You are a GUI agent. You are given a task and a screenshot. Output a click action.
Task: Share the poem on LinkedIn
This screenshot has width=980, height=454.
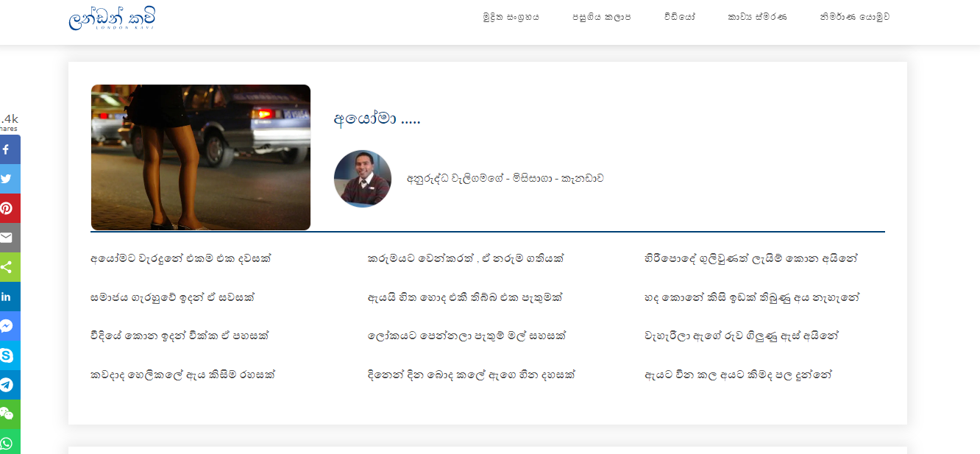[10, 297]
